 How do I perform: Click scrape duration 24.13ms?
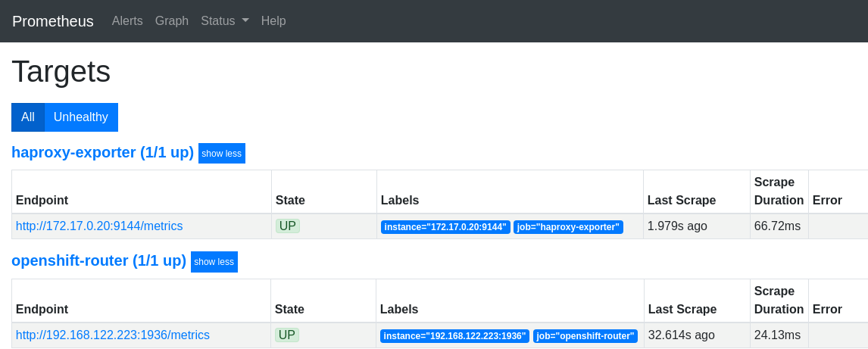tap(777, 335)
